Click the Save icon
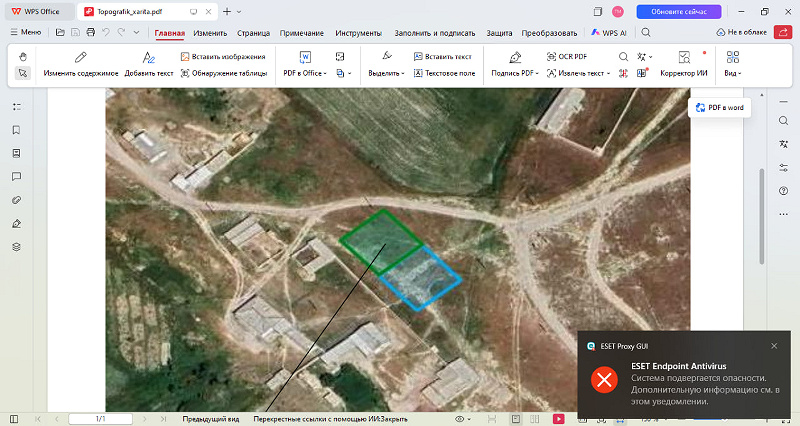This screenshot has height=426, width=800. tap(76, 32)
